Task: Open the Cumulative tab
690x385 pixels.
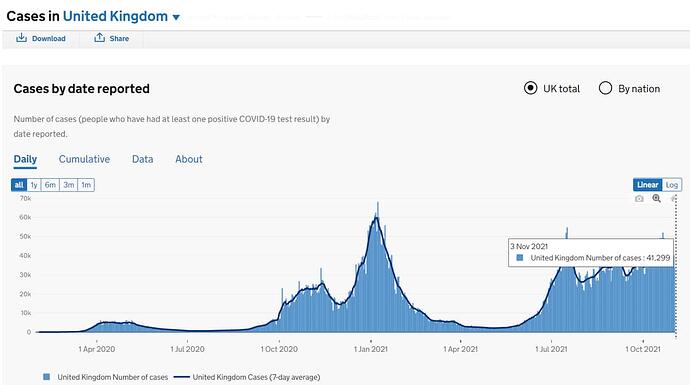Action: click(x=84, y=159)
